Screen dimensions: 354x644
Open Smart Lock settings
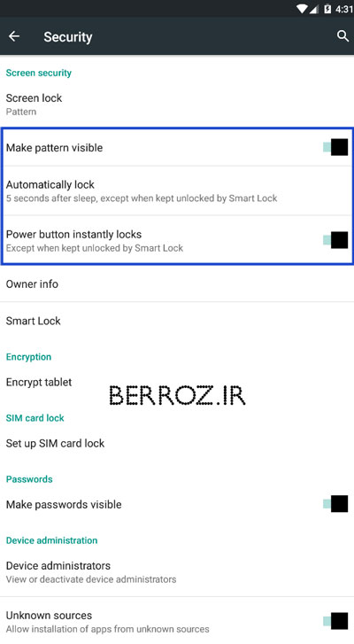(x=177, y=321)
